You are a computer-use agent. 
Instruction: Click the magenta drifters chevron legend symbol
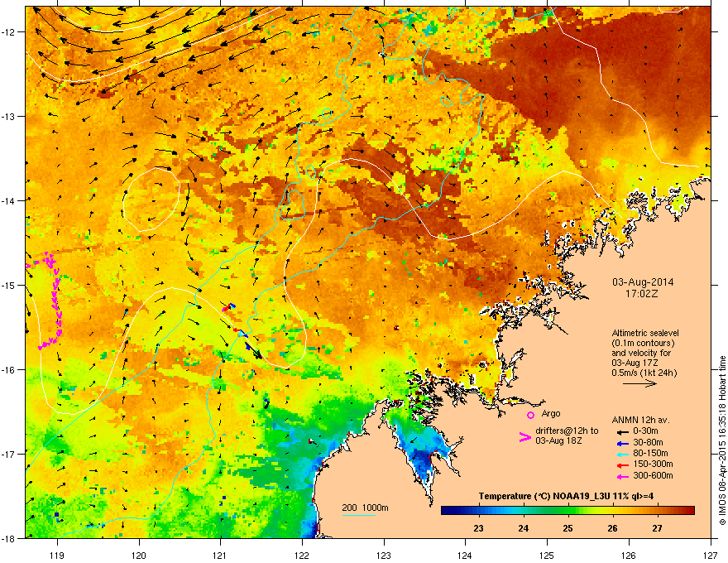click(524, 437)
